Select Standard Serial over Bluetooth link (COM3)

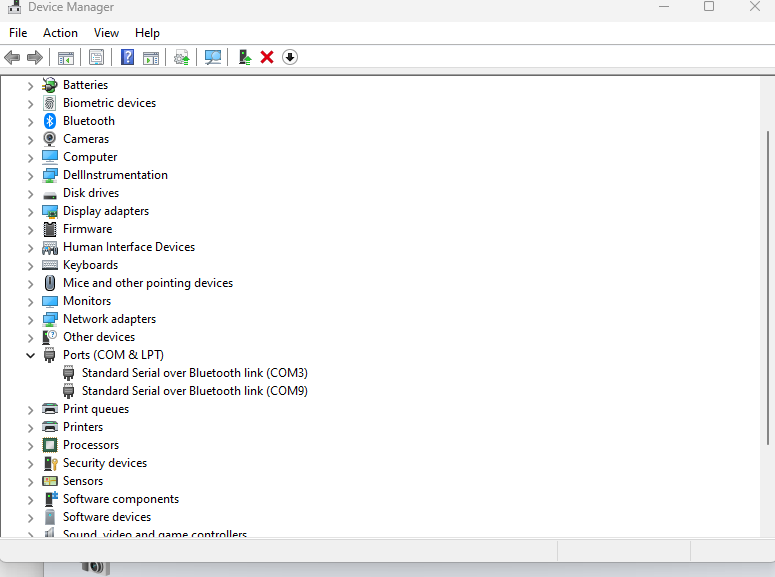click(x=195, y=373)
